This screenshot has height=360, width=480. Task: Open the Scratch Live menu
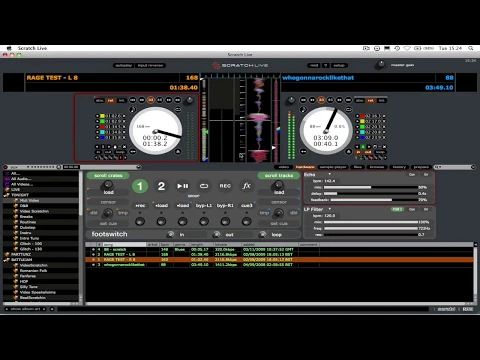click(x=32, y=48)
